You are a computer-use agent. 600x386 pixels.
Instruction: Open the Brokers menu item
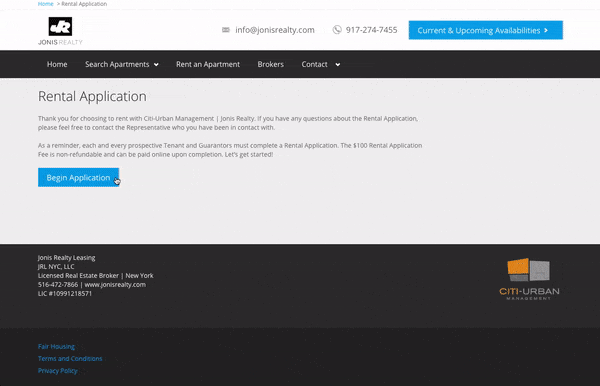click(271, 64)
